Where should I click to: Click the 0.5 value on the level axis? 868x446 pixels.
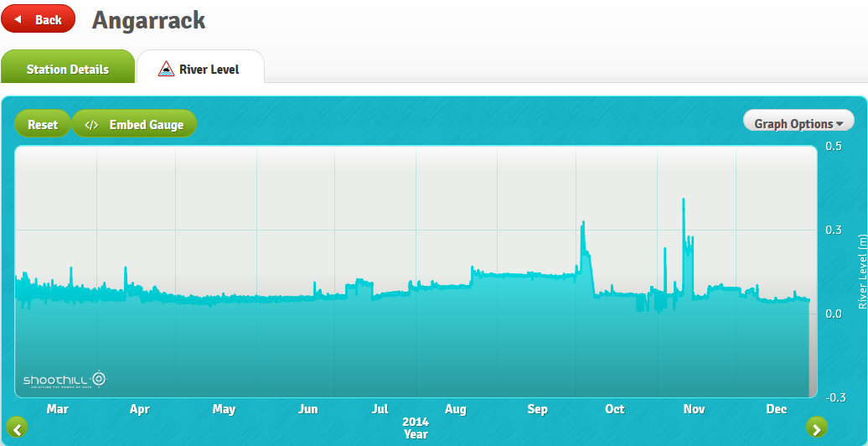click(x=833, y=146)
